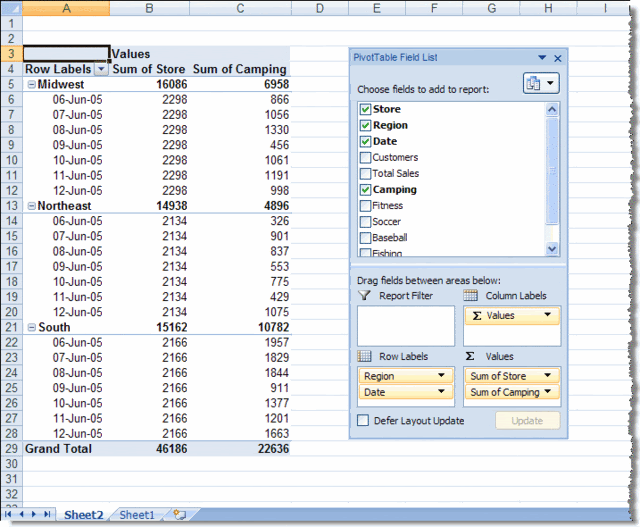640x527 pixels.
Task: Collapse the Northeast group
Action: coord(31,206)
